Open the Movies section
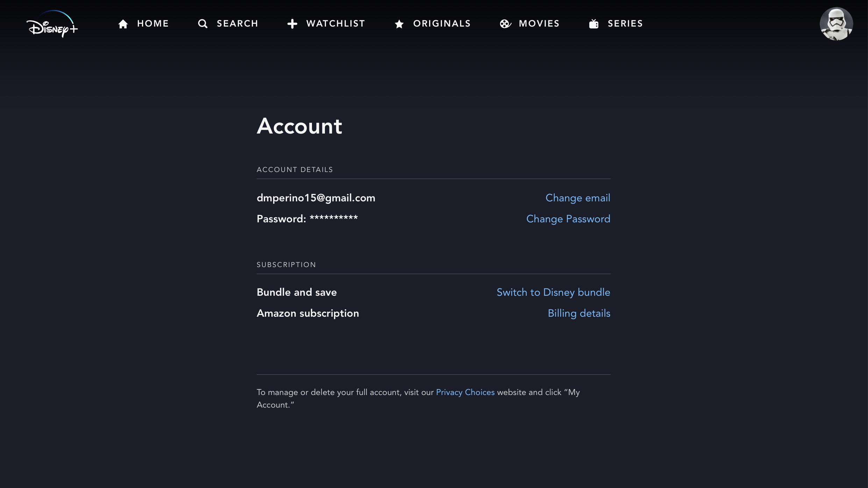The height and width of the screenshot is (488, 868). coord(529,23)
